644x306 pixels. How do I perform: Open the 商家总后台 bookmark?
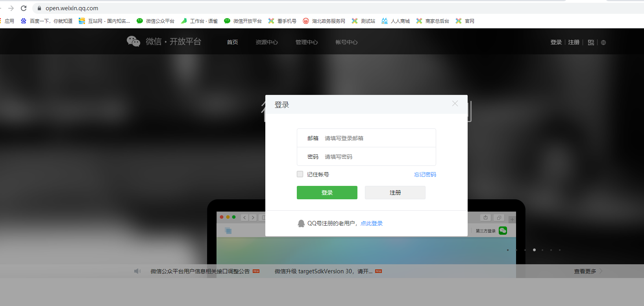pos(432,21)
